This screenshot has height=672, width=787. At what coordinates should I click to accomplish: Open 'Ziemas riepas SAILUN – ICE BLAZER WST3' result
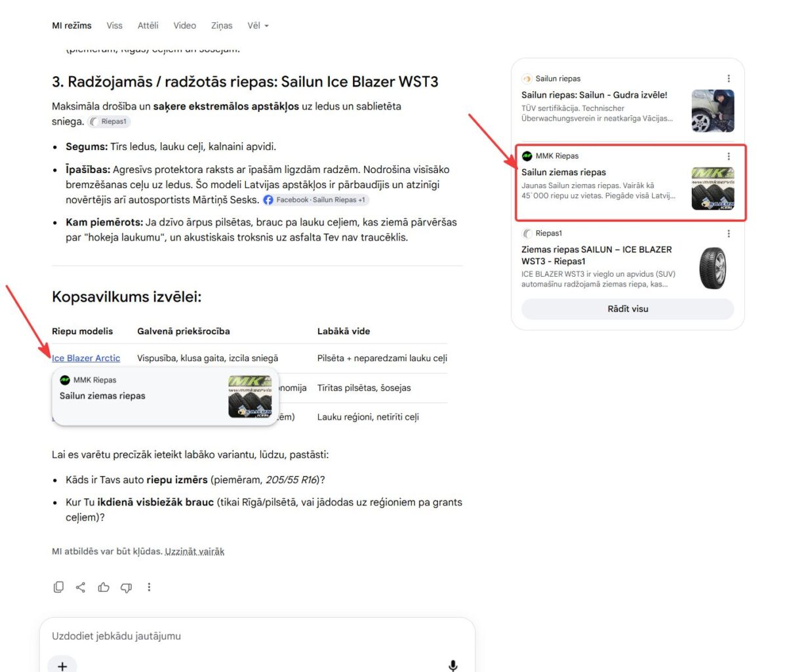[x=596, y=255]
